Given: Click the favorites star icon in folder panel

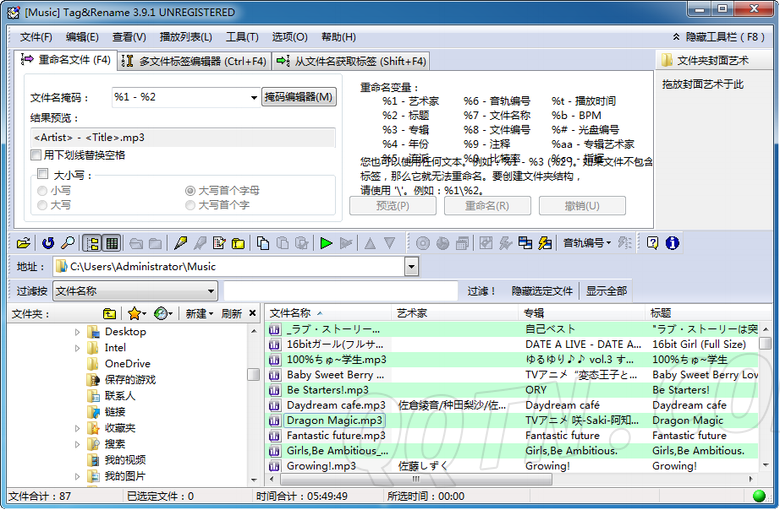Looking at the screenshot, I should [134, 314].
